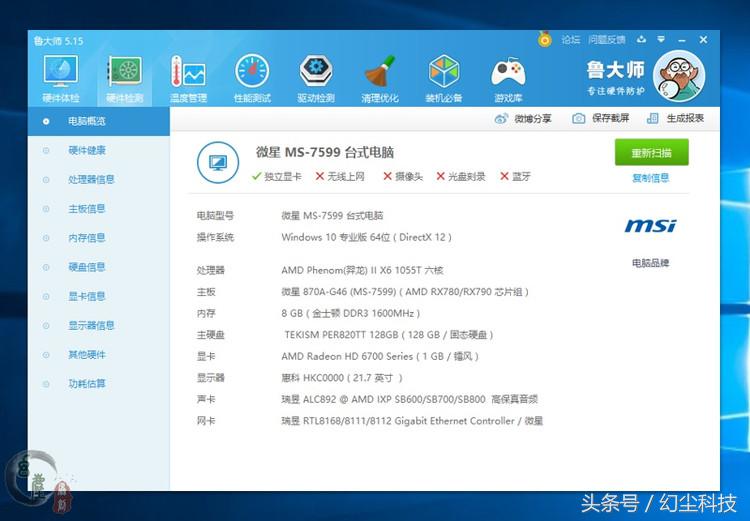
Task: Click the computer monitor icon beside title
Action: point(218,163)
